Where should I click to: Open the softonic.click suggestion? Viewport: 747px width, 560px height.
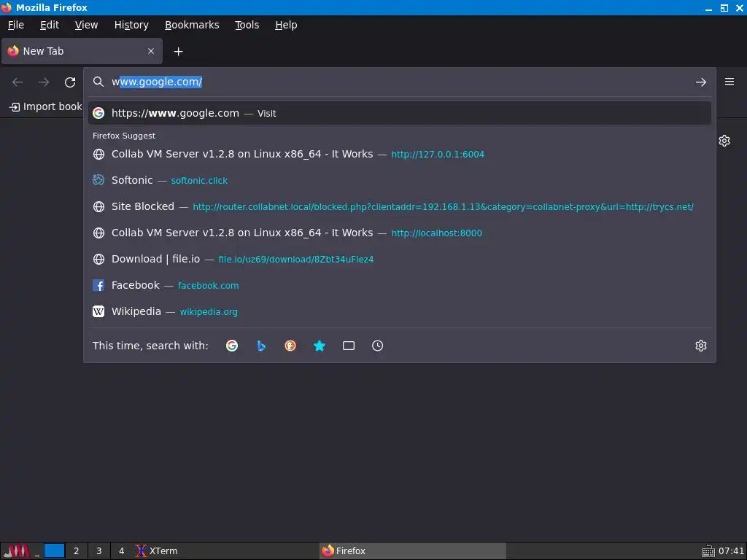(x=399, y=180)
